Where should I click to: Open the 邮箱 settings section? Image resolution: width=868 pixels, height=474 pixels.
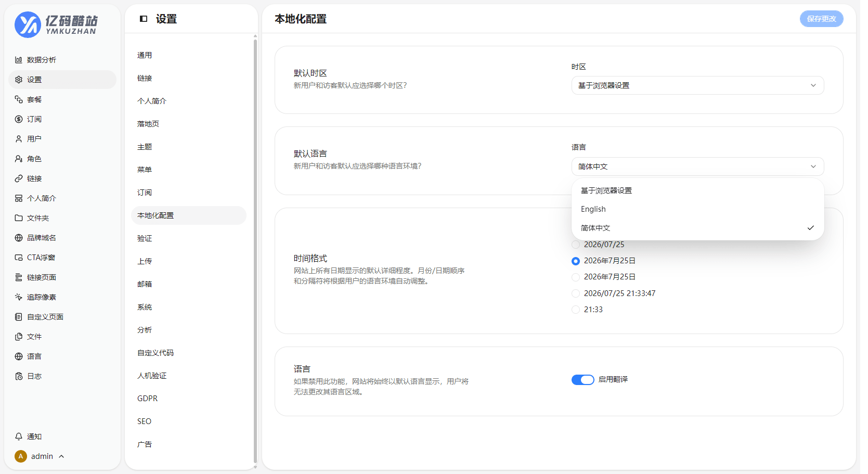click(x=189, y=284)
